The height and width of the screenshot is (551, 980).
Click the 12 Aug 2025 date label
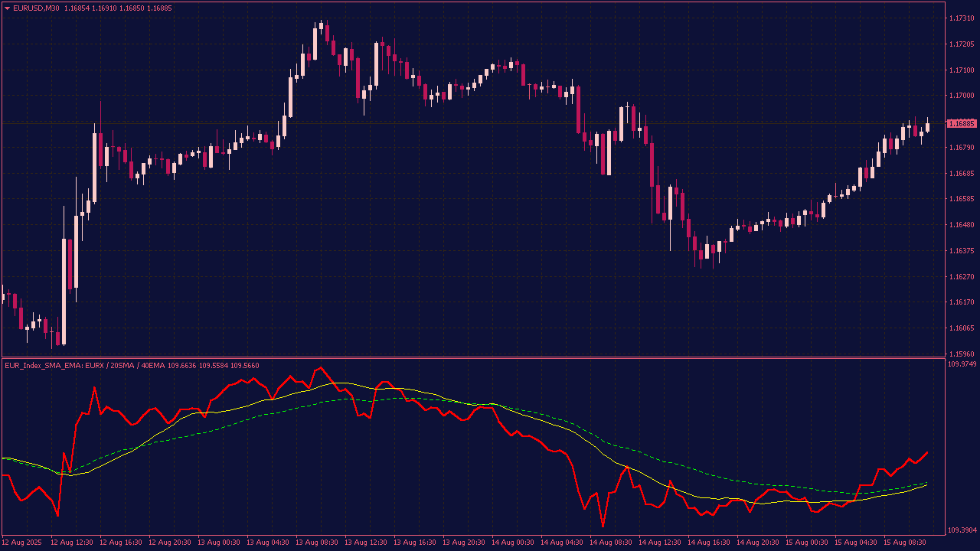coord(23,543)
